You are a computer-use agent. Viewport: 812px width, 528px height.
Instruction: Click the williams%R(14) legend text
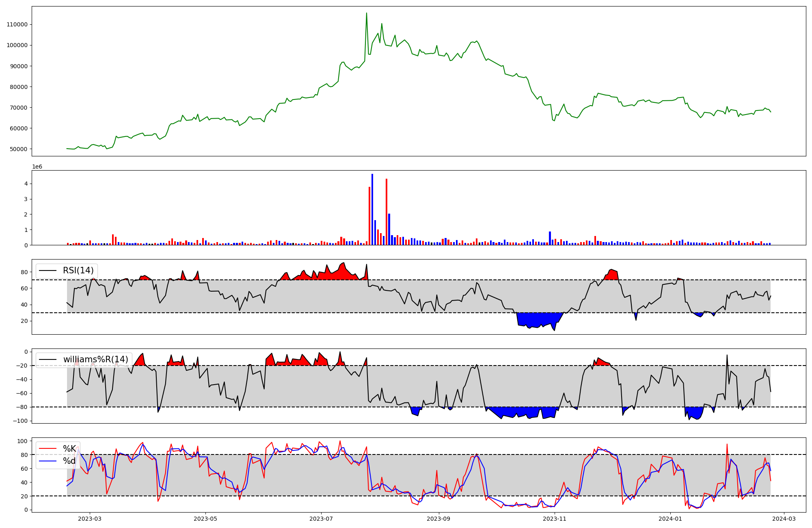[95, 359]
